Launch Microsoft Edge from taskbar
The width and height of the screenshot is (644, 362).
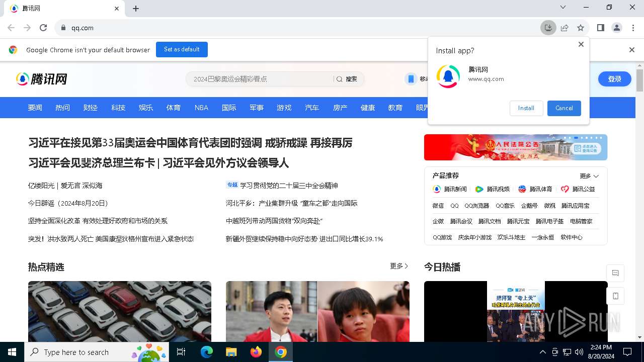207,352
